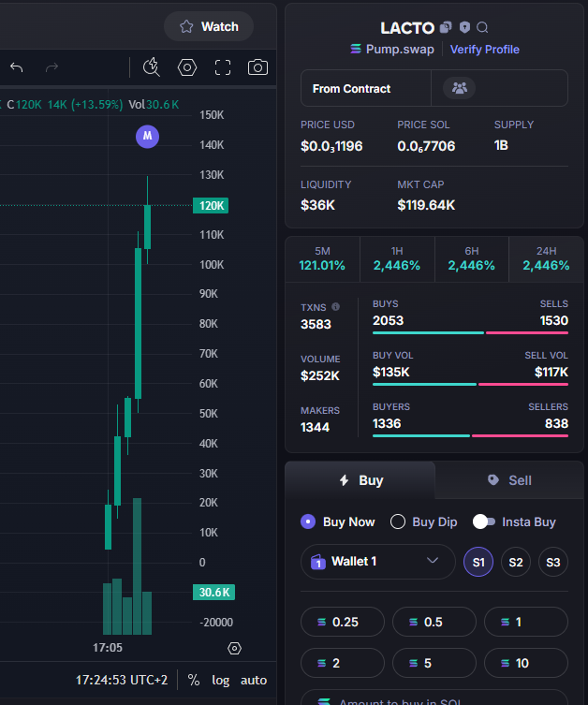Click the PRICE SOL value 0.0₆7706
Image resolution: width=588 pixels, height=705 pixels.
pyautogui.click(x=426, y=146)
